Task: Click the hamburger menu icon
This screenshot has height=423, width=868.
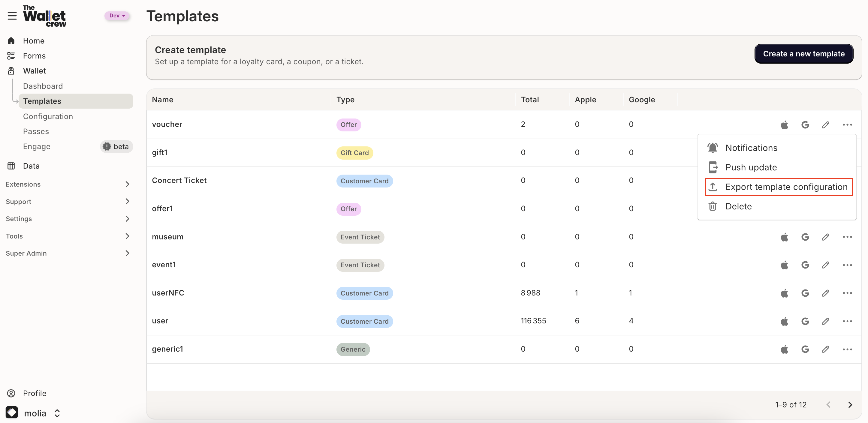Action: point(12,16)
